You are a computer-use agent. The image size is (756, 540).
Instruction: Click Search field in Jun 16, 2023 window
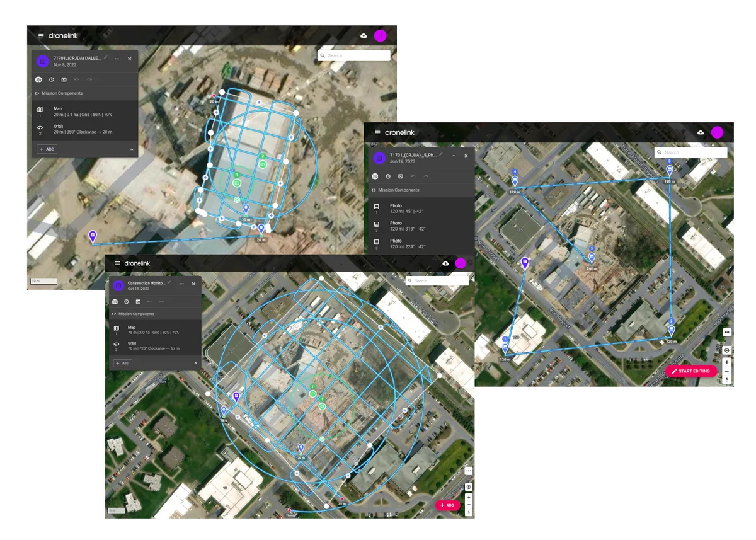tap(690, 152)
